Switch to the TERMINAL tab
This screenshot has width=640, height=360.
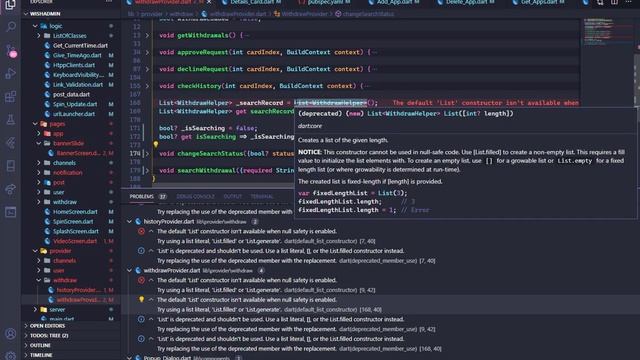(x=262, y=197)
